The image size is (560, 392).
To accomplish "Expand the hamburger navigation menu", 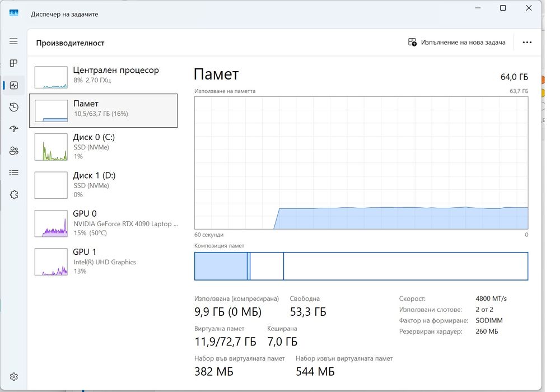I will 13,41.
